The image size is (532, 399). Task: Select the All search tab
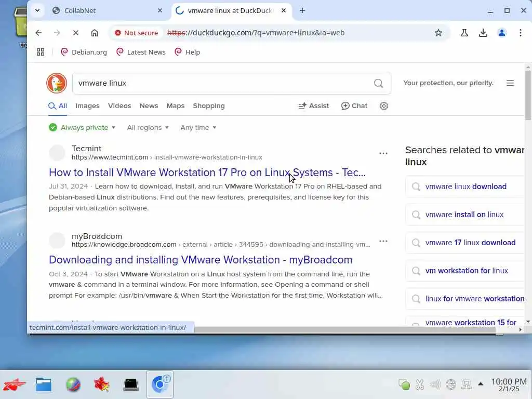point(57,106)
